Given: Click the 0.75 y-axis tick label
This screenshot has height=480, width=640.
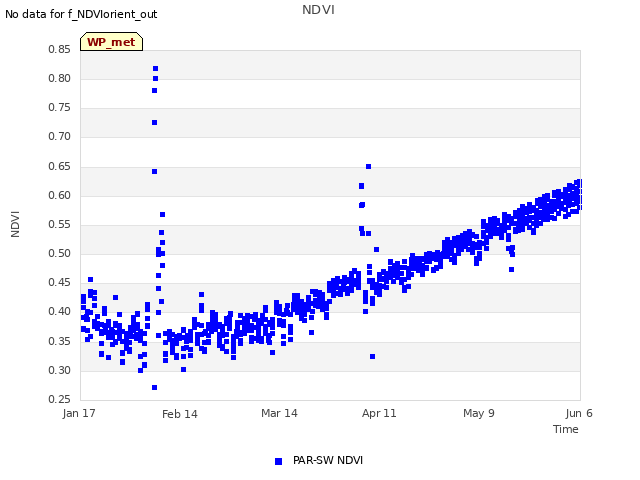Looking at the screenshot, I should point(59,107).
